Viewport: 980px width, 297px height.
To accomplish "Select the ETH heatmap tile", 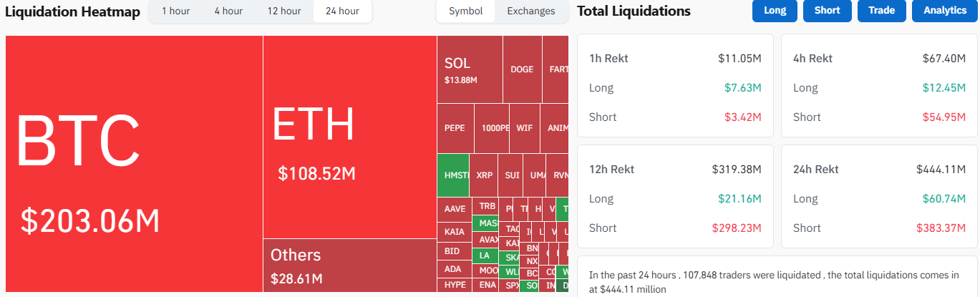I will (x=350, y=137).
